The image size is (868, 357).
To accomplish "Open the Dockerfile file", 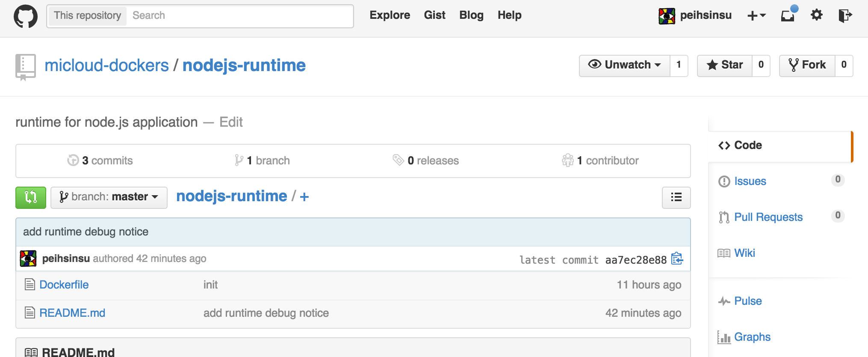I will coord(64,285).
